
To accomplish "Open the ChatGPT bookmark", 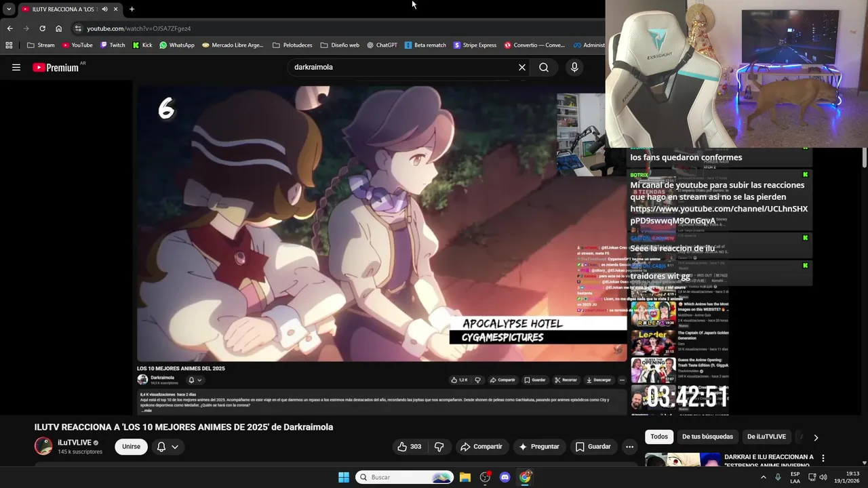I will tap(382, 45).
